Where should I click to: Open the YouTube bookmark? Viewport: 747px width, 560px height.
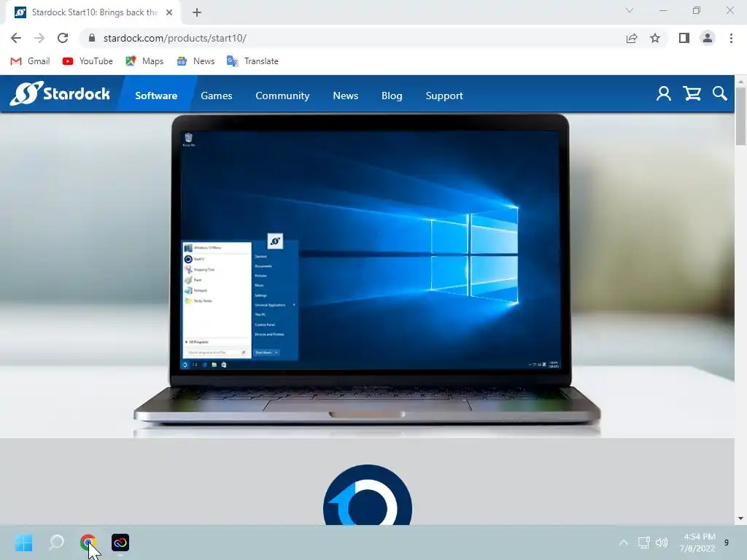[x=88, y=61]
